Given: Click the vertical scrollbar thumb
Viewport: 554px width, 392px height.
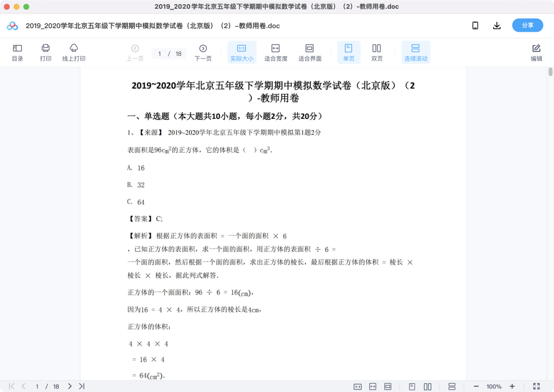Looking at the screenshot, I should [550, 72].
